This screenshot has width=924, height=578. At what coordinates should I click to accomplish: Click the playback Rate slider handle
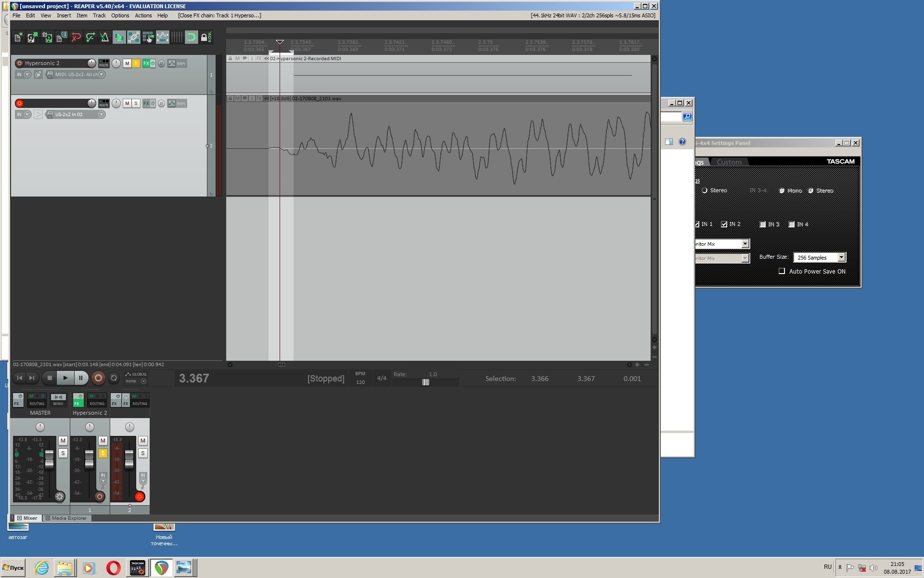[425, 382]
